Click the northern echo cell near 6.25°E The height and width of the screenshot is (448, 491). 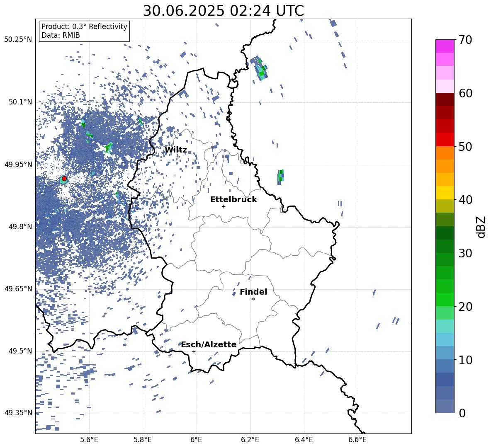(260, 68)
